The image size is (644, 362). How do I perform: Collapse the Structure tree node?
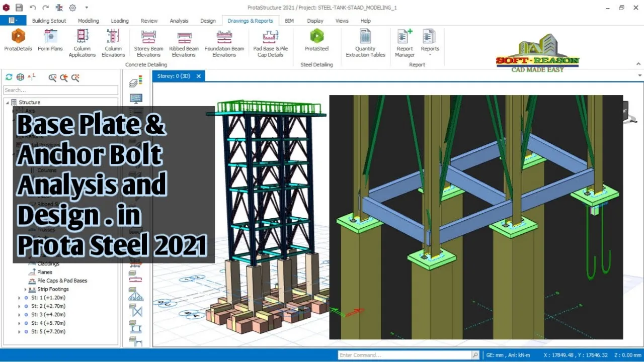point(7,103)
